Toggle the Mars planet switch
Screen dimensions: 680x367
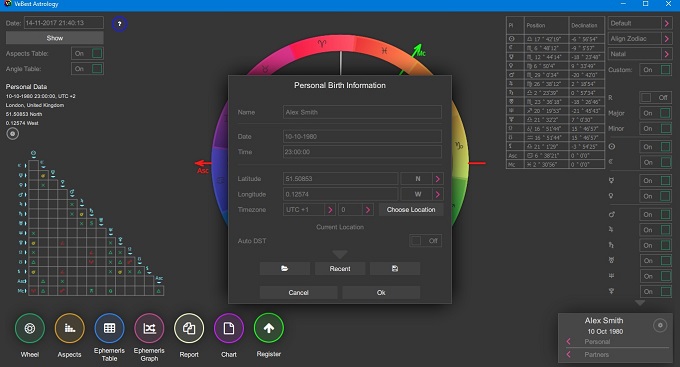tap(656, 214)
